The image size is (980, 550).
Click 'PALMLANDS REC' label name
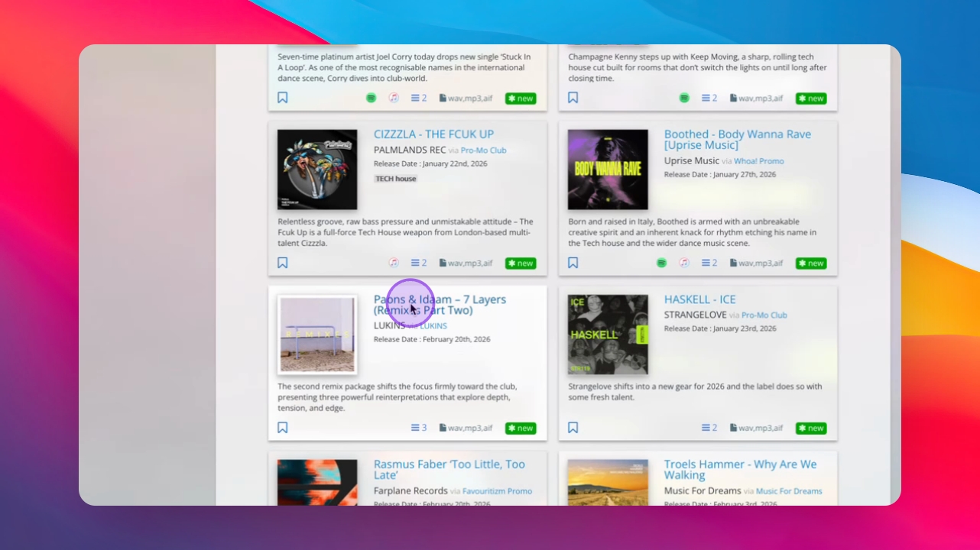[x=410, y=150]
